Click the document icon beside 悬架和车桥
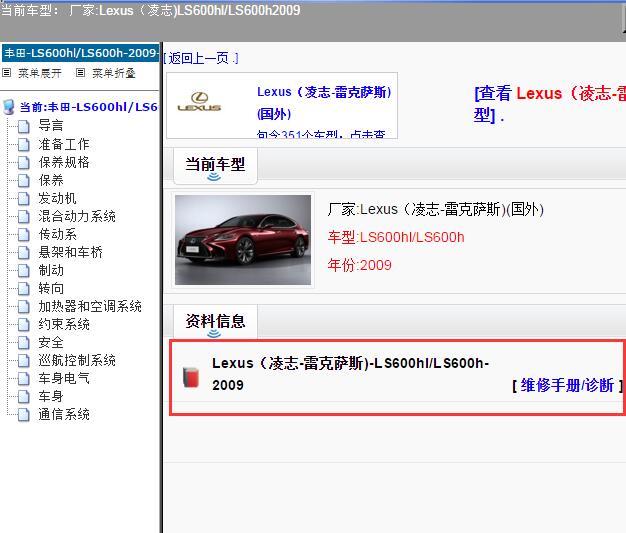The width and height of the screenshot is (626, 533). point(24,252)
